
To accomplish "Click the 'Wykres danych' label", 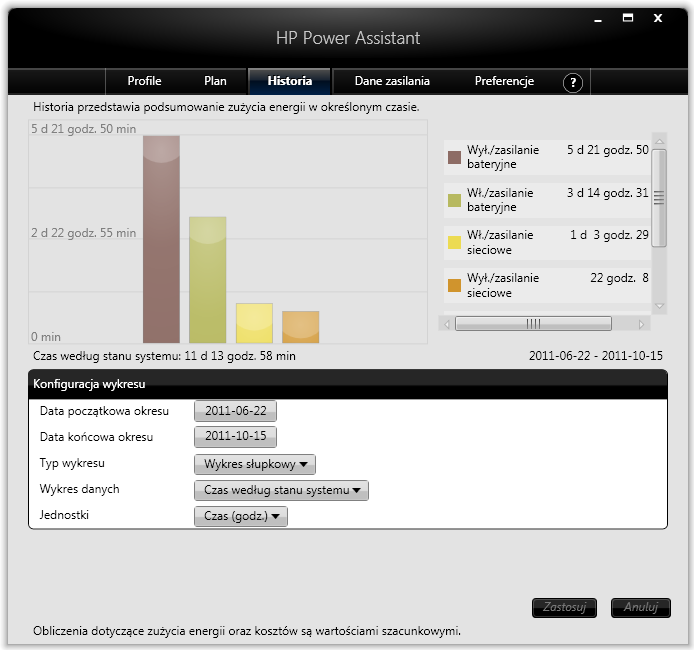I will pyautogui.click(x=80, y=489).
